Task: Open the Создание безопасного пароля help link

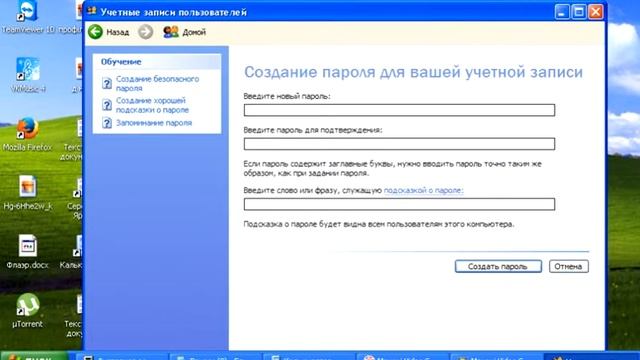Action: click(x=158, y=83)
